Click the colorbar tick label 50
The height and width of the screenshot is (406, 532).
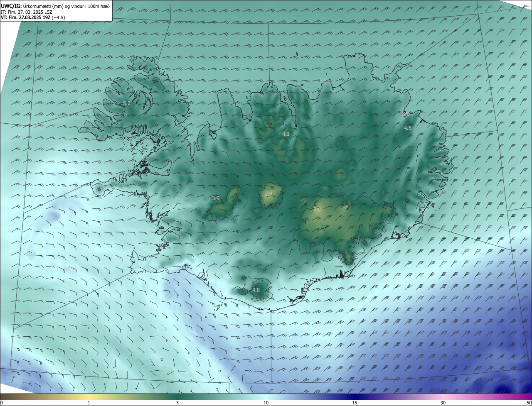529,403
